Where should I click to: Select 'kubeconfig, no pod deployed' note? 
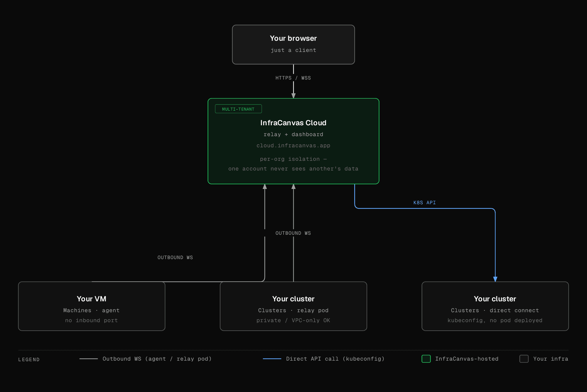[x=495, y=320]
